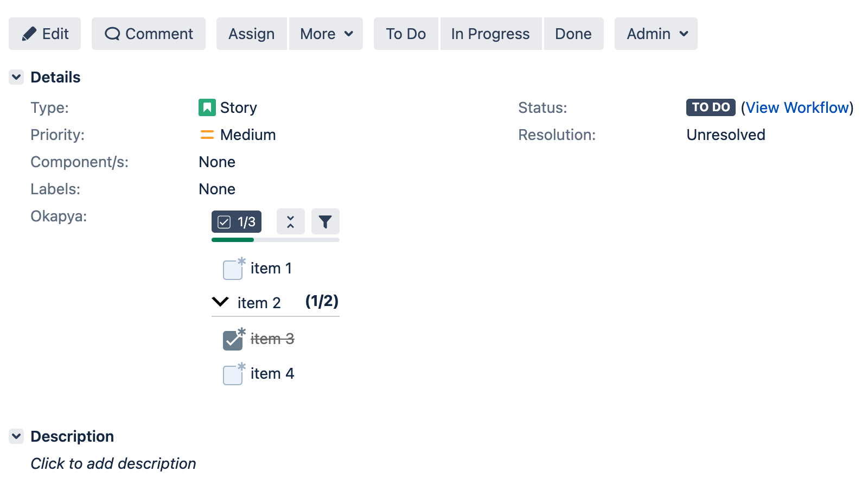Click the checklist progress bar
The image size is (868, 484).
pos(275,239)
